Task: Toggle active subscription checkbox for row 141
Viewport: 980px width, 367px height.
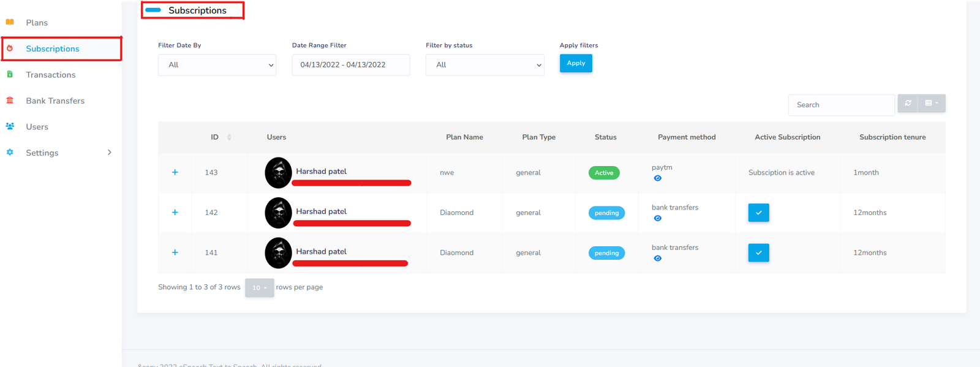Action: coord(758,252)
